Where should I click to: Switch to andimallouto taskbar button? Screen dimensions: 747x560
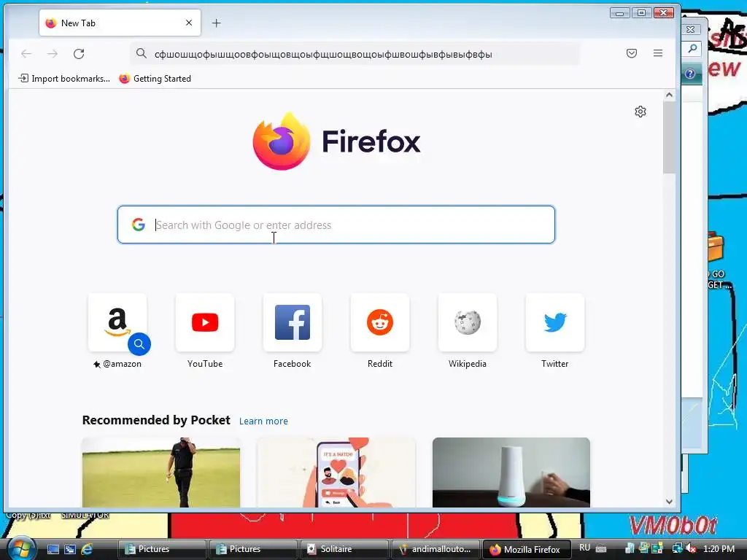tap(436, 549)
